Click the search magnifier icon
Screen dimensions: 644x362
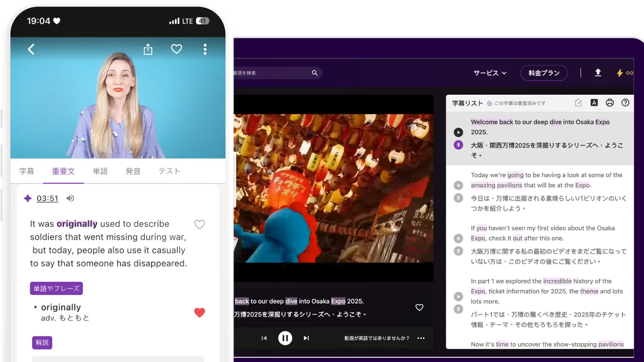coord(315,73)
